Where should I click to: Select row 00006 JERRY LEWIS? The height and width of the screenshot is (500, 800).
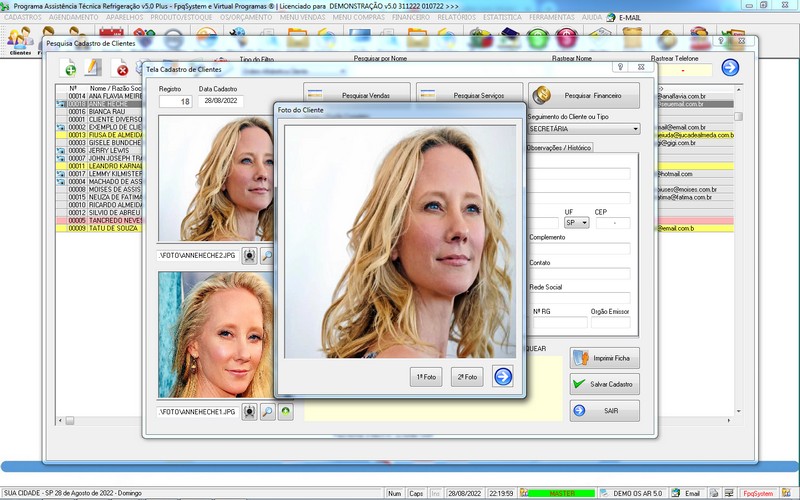click(x=99, y=151)
